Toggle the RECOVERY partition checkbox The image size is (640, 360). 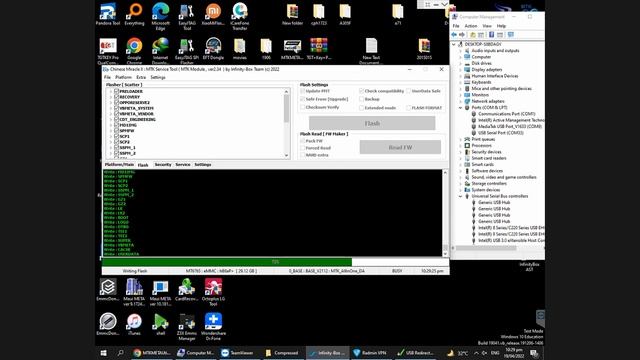tap(117, 97)
